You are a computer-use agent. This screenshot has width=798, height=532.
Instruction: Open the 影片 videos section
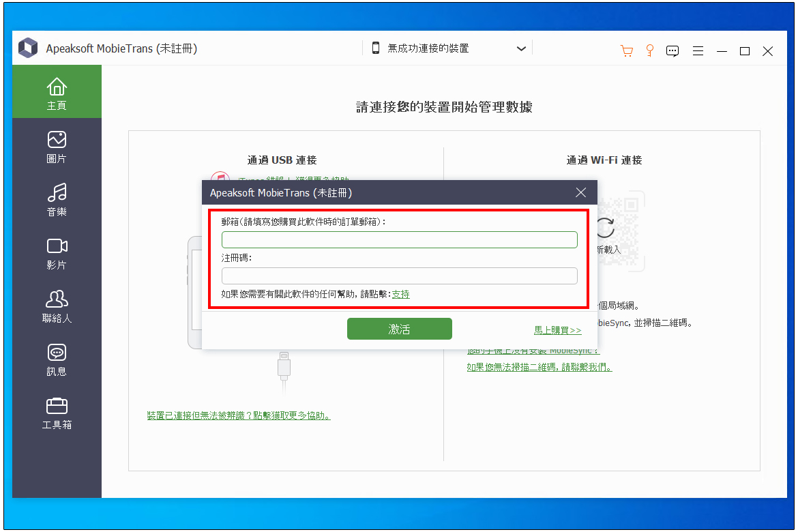pyautogui.click(x=57, y=253)
